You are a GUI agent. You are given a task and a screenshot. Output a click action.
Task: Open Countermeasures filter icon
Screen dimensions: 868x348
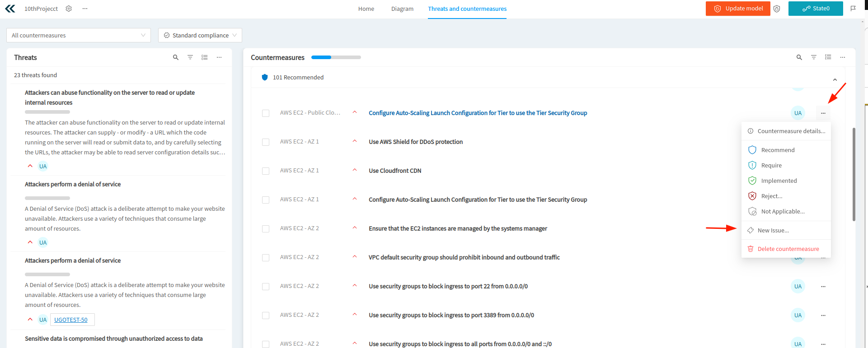tap(814, 57)
